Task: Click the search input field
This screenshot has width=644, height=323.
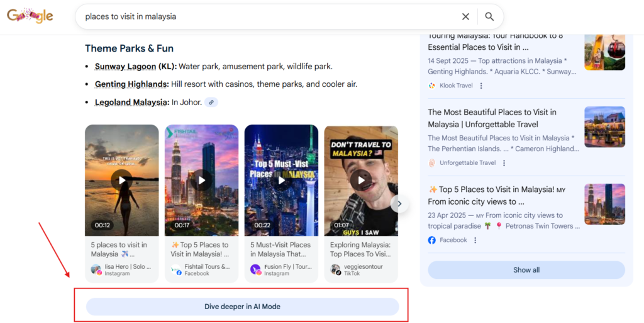Action: tap(264, 16)
